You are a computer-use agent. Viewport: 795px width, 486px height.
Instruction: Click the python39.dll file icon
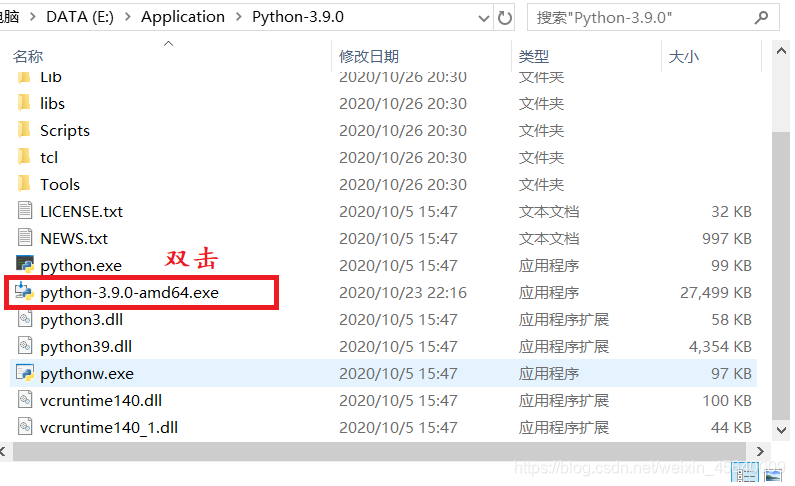coord(25,346)
